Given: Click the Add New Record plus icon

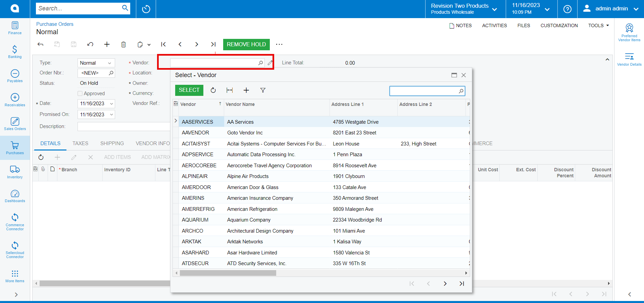Looking at the screenshot, I should coord(107,44).
